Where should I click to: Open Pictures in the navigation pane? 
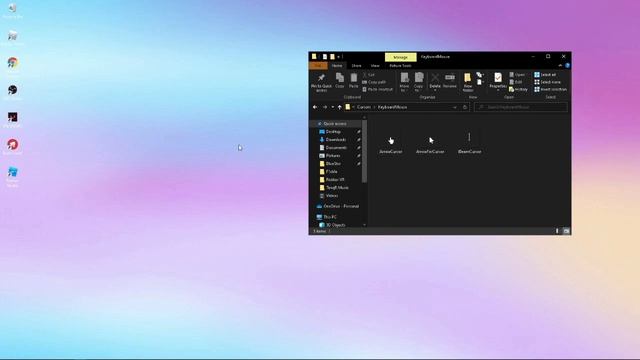point(333,156)
